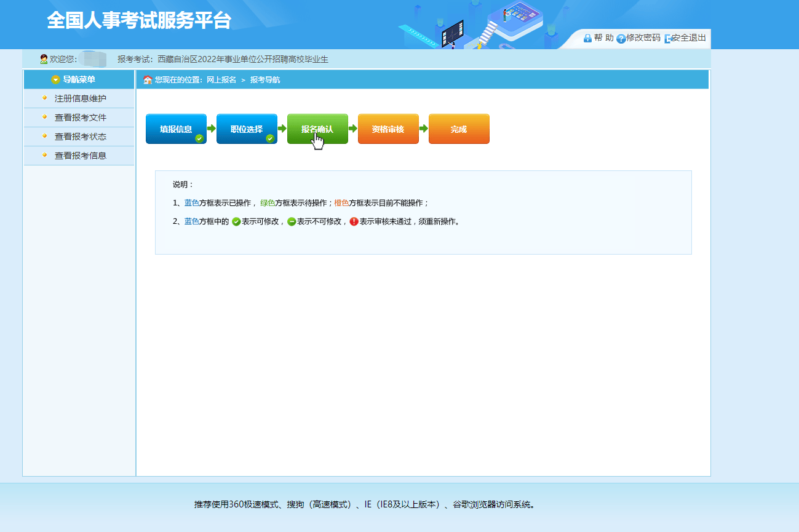
Task: Click the 安全退出 logout link text
Action: [689, 38]
